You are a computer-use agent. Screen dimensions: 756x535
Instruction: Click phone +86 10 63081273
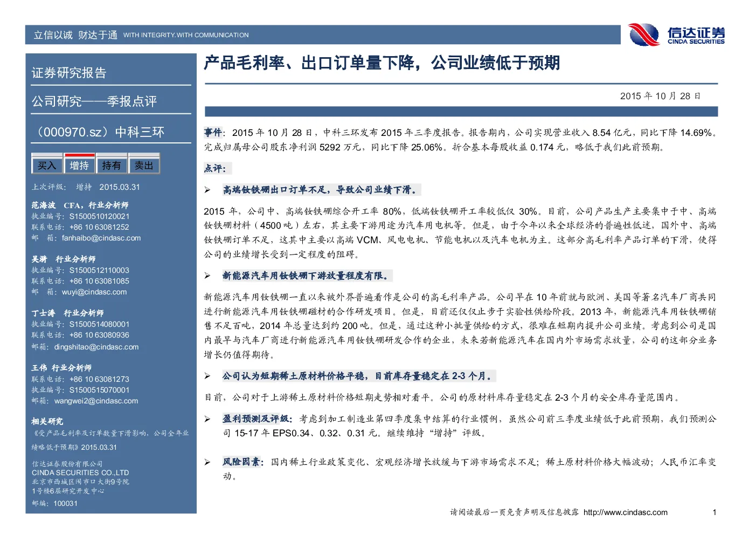[x=99, y=379]
